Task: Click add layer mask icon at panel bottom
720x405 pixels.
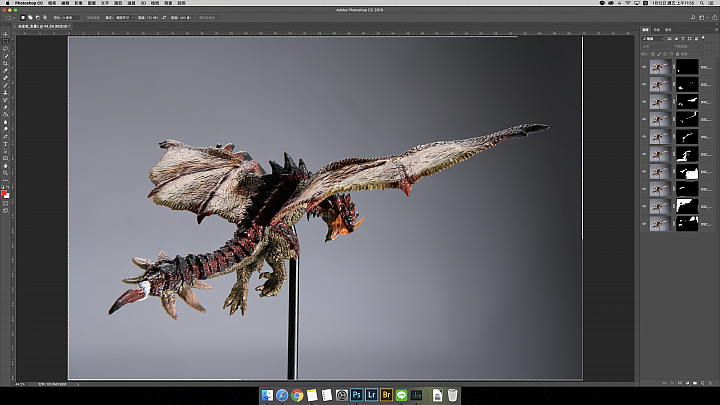Action: [680, 382]
